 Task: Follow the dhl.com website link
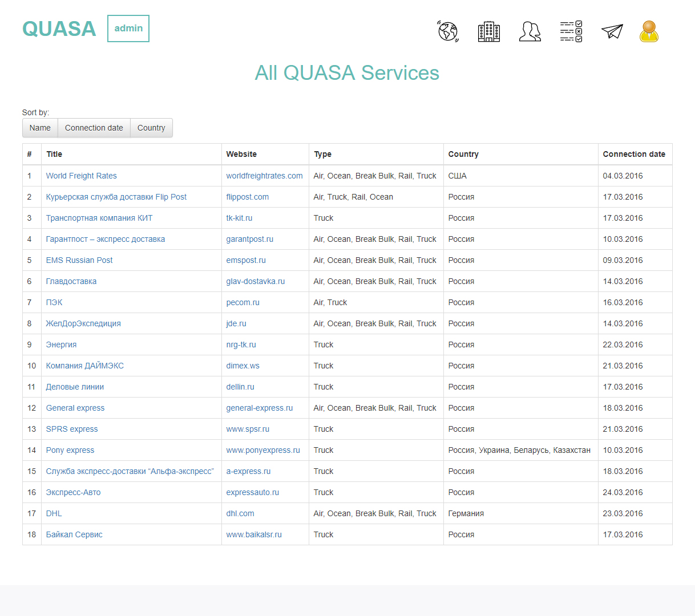click(x=240, y=513)
